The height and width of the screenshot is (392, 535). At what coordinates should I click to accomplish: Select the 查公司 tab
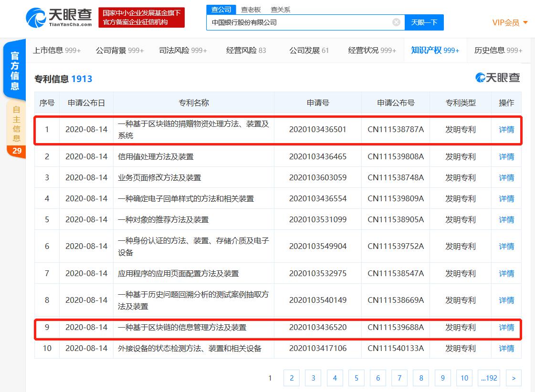221,9
